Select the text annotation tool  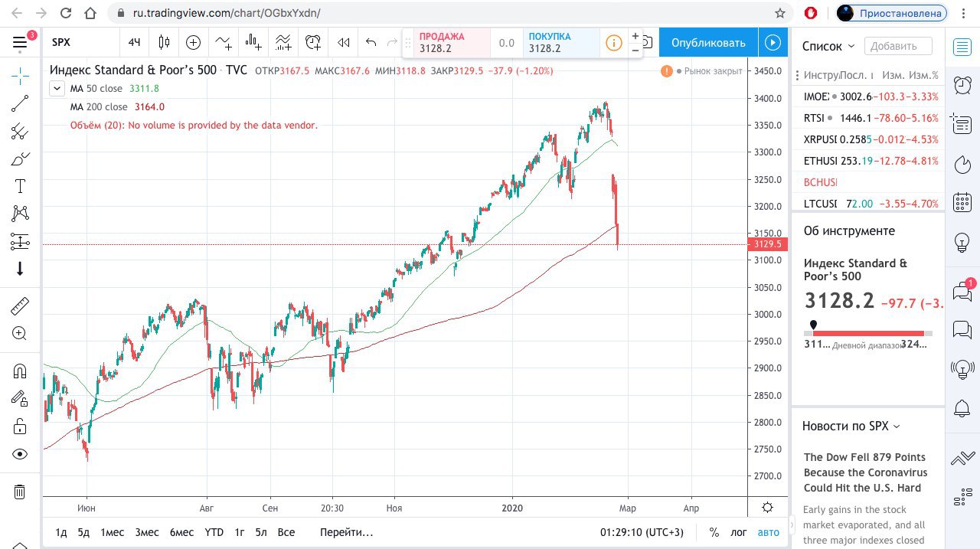coord(20,186)
